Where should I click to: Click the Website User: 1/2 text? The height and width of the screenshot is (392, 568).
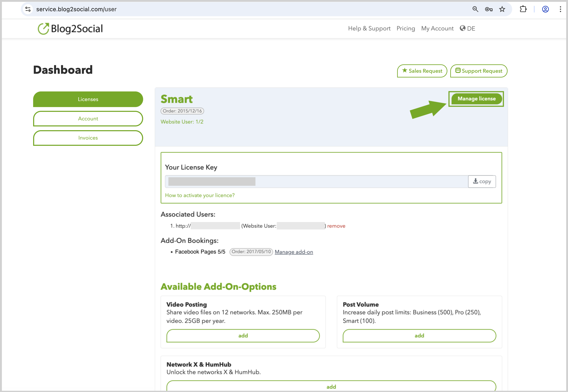182,122
